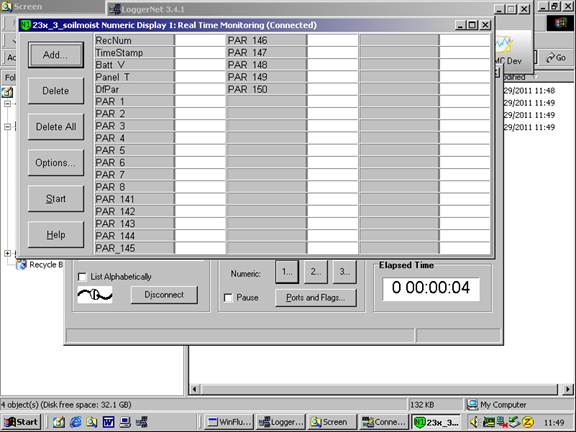The width and height of the screenshot is (576, 432).
Task: Click the Start monitoring button
Action: coord(56,199)
